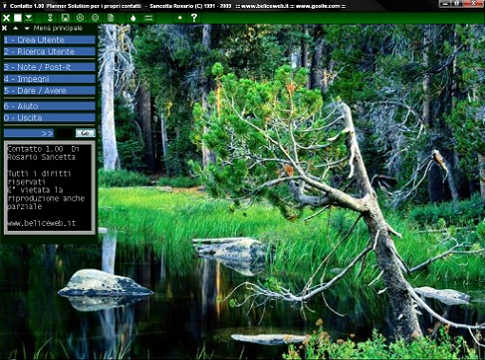The width and height of the screenshot is (485, 360).
Task: Click the blue >> command input field
Action: [29, 133]
